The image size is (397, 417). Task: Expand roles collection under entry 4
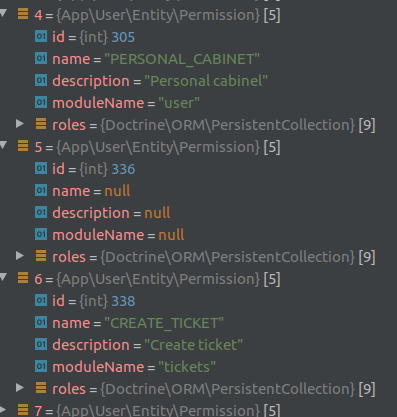tap(20, 124)
